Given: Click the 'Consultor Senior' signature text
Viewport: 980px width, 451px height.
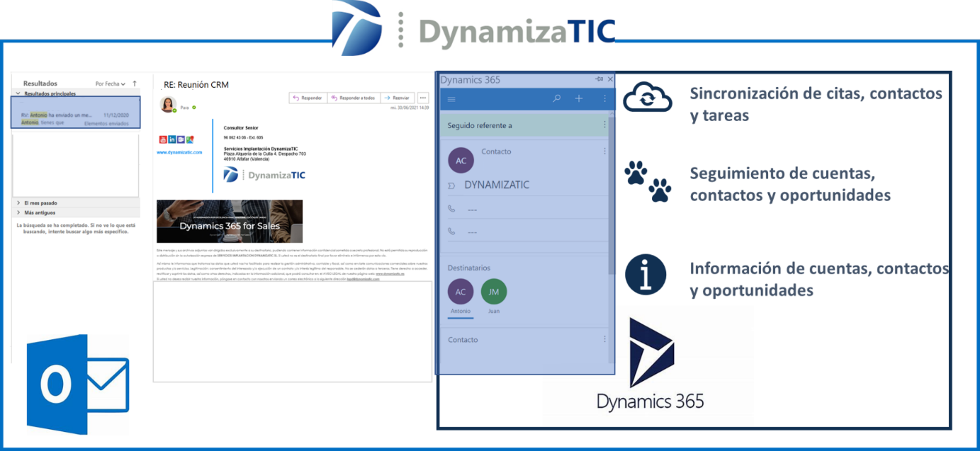Looking at the screenshot, I should pos(241,128).
